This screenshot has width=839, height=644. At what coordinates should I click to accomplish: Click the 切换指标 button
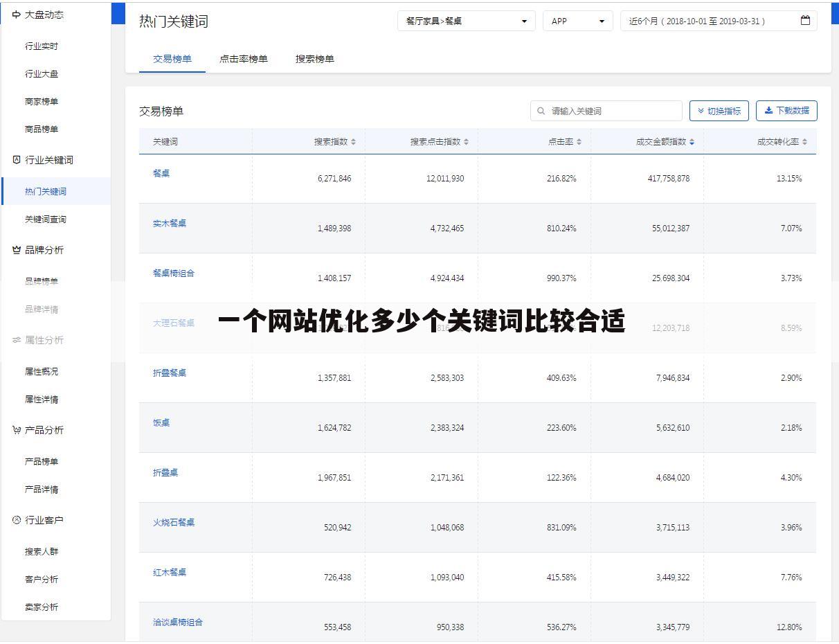719,110
